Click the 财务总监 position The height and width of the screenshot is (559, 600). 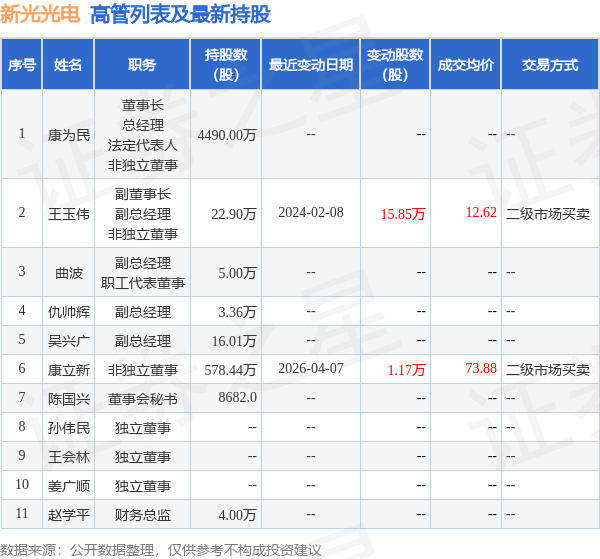click(x=143, y=515)
